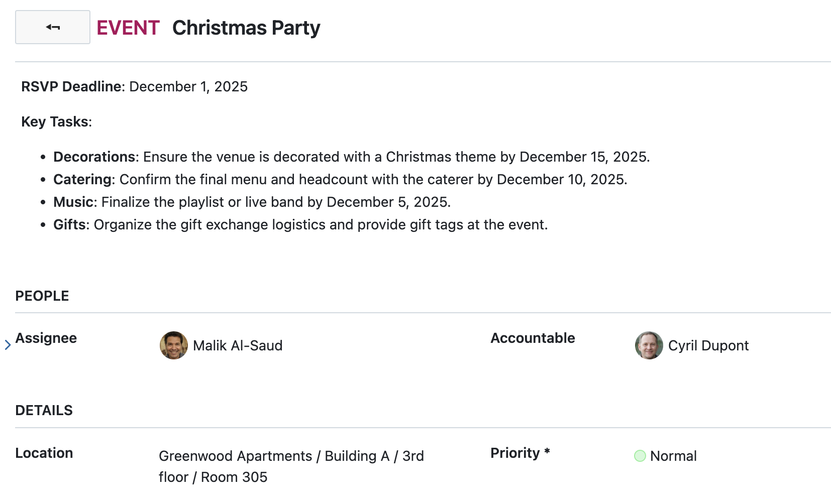Click the Key Tasks heading
The image size is (831, 504).
pyautogui.click(x=56, y=121)
